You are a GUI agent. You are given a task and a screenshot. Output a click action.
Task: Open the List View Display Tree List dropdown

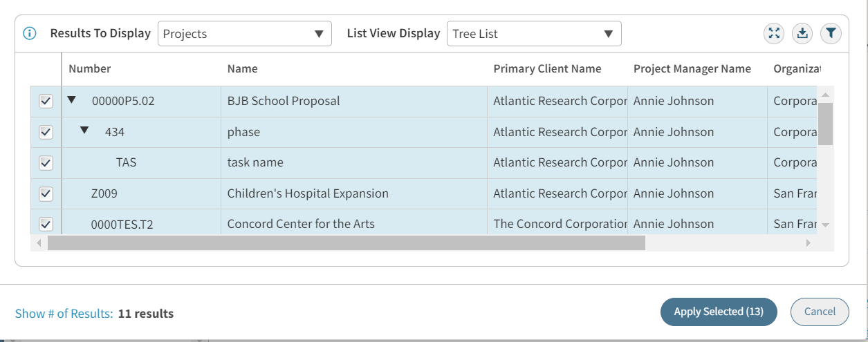point(533,34)
